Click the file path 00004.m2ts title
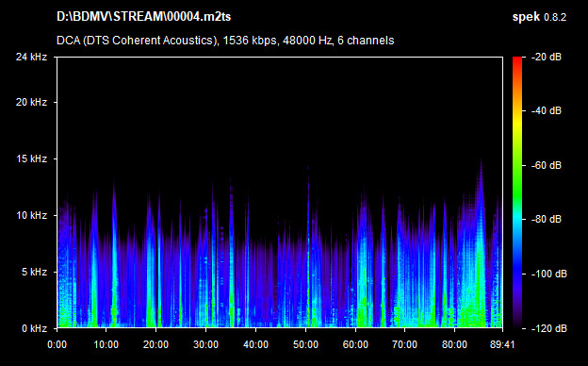This screenshot has height=366, width=588. [144, 17]
